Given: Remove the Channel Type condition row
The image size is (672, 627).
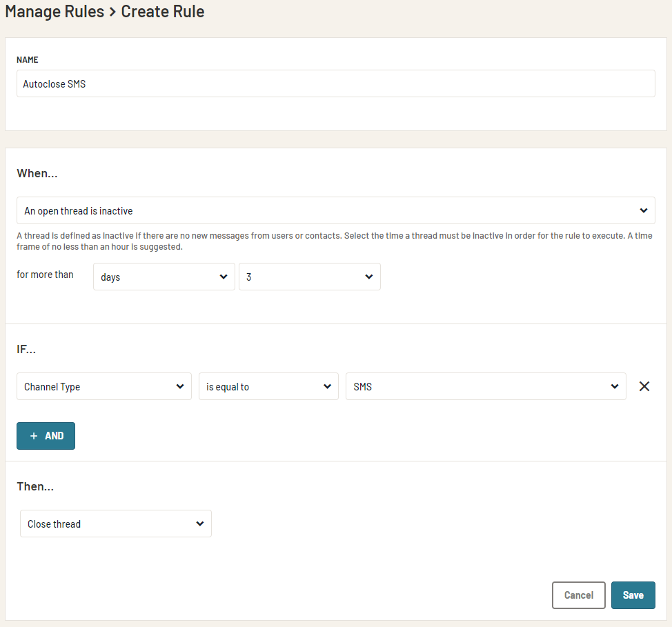Looking at the screenshot, I should (x=644, y=386).
